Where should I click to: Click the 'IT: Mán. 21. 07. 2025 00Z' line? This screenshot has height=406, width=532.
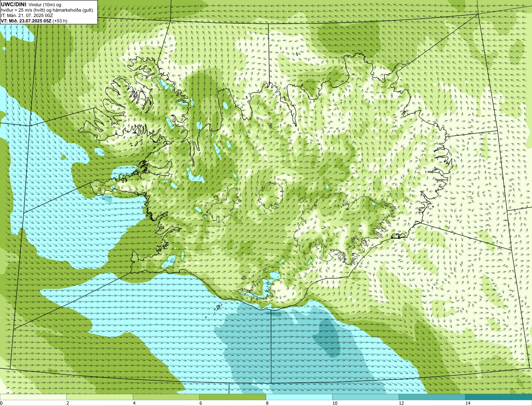coord(27,15)
